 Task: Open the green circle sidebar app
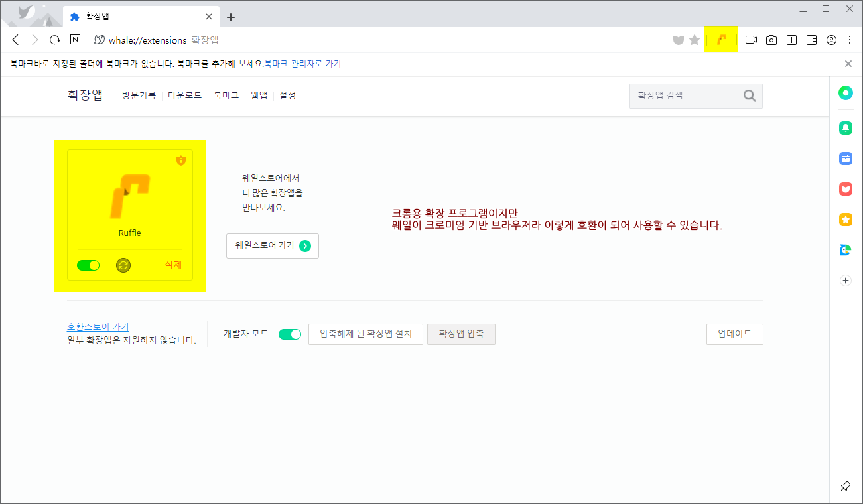tap(845, 94)
